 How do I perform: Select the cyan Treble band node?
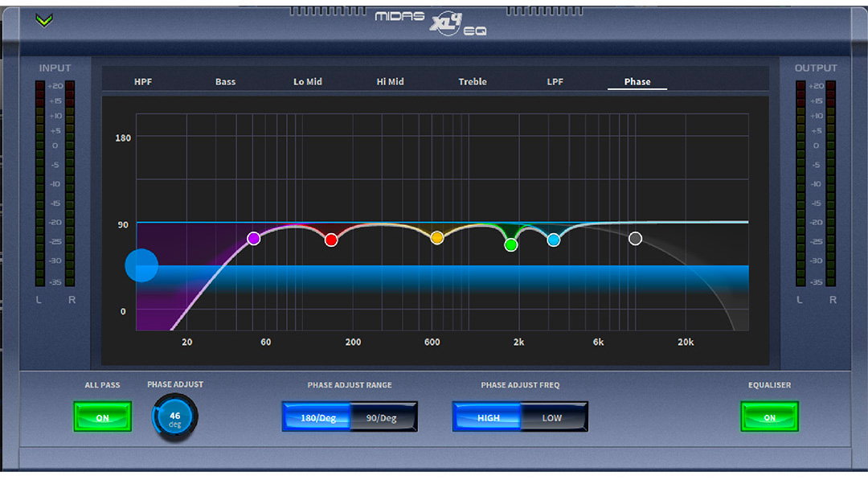pos(554,240)
